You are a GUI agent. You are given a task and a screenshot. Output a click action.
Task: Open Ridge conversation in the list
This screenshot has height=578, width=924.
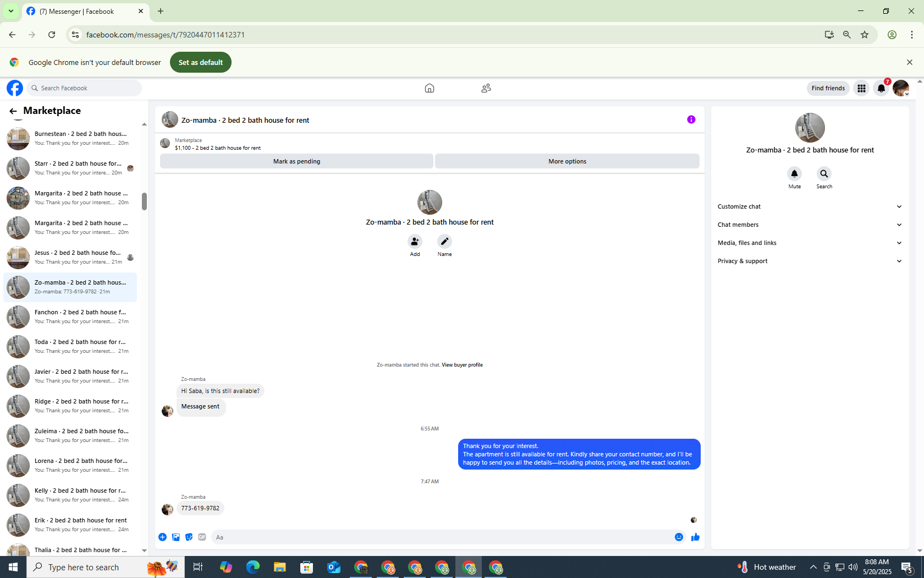tap(70, 406)
